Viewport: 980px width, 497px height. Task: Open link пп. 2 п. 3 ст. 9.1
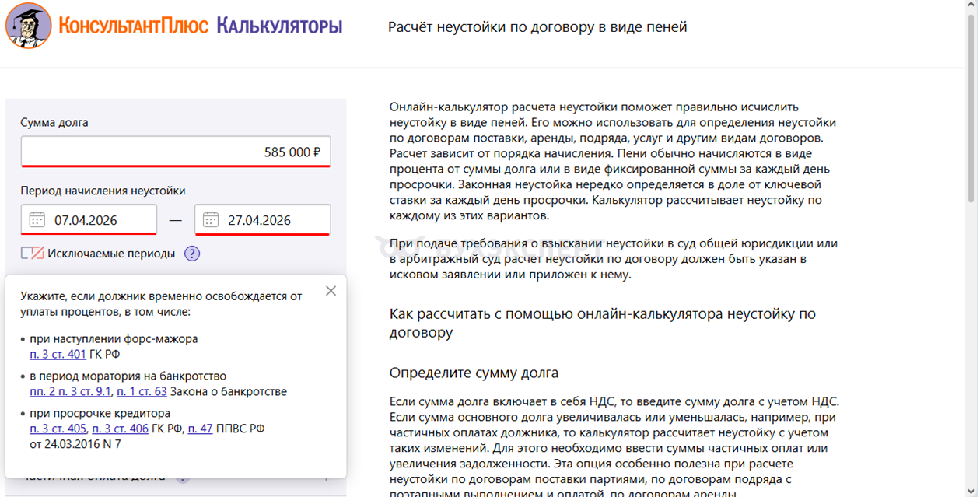point(71,391)
